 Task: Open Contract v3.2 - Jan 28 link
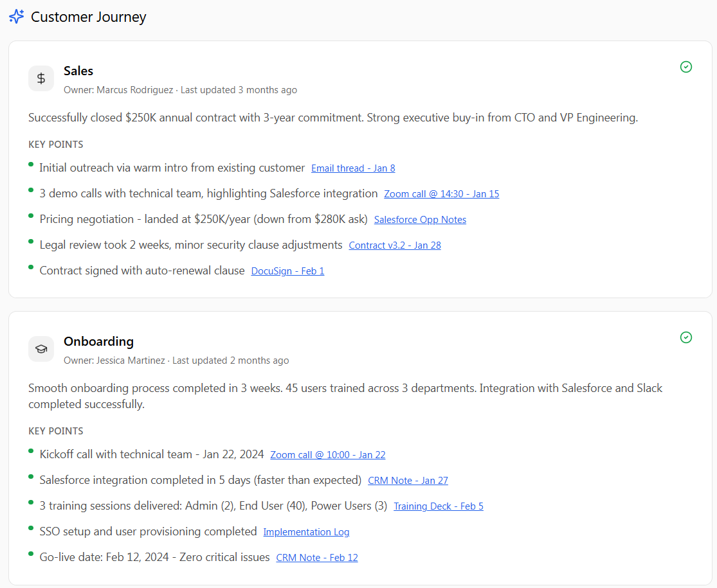(x=395, y=245)
